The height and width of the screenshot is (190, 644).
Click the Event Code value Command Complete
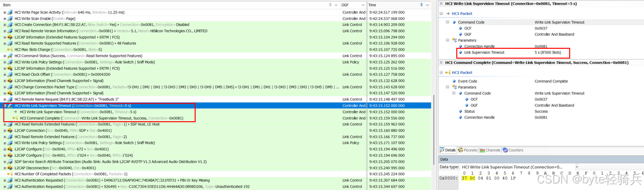(551, 81)
